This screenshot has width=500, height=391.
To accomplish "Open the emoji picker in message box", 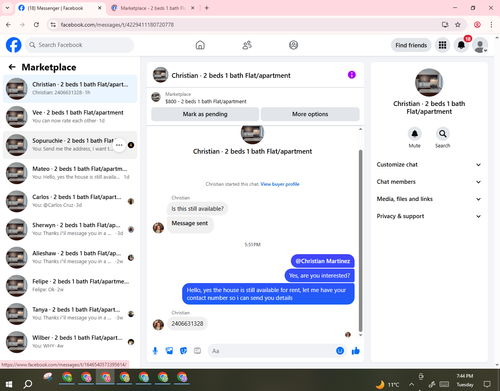I will tap(340, 351).
